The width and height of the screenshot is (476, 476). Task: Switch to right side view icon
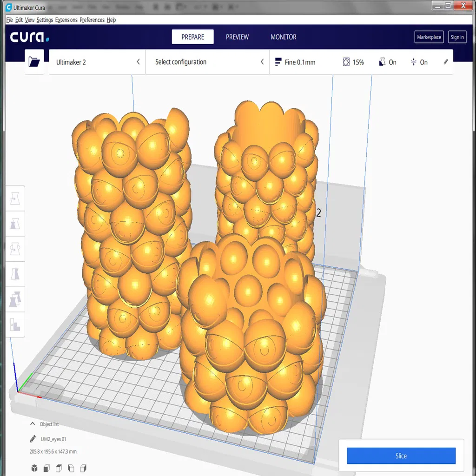coord(83,468)
